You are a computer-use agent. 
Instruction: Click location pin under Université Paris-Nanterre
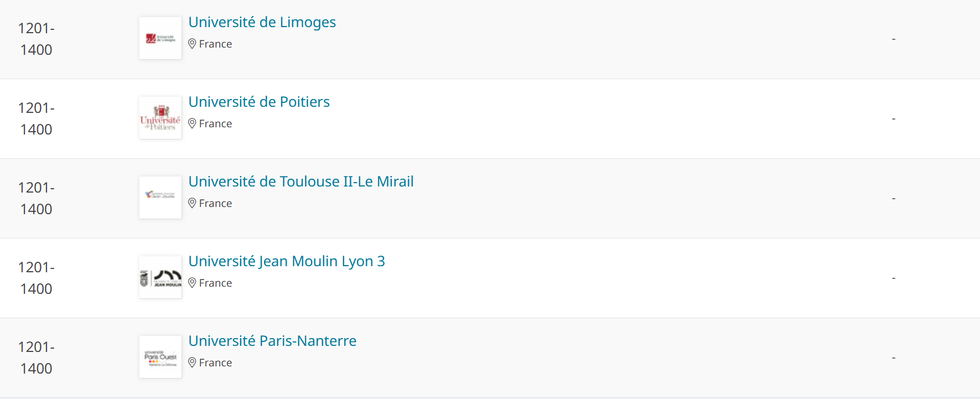(x=192, y=362)
